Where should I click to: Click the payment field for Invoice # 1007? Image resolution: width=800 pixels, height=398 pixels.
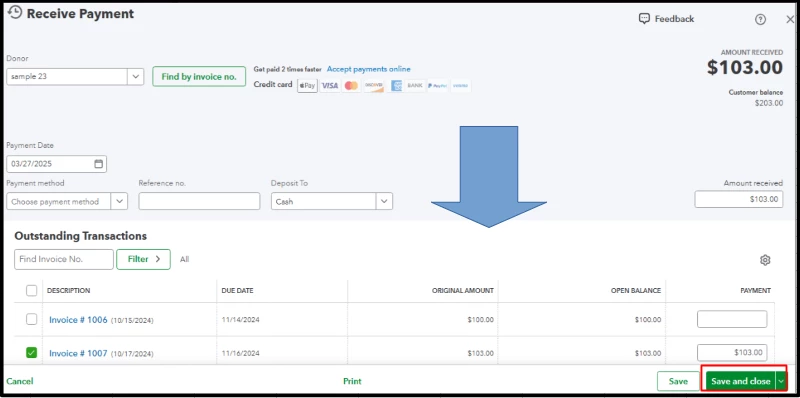[732, 353]
